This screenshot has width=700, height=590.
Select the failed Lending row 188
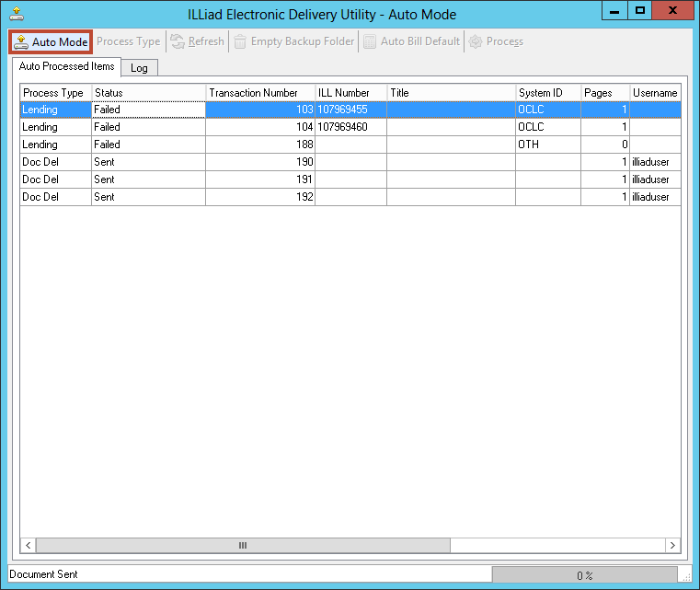coord(259,145)
